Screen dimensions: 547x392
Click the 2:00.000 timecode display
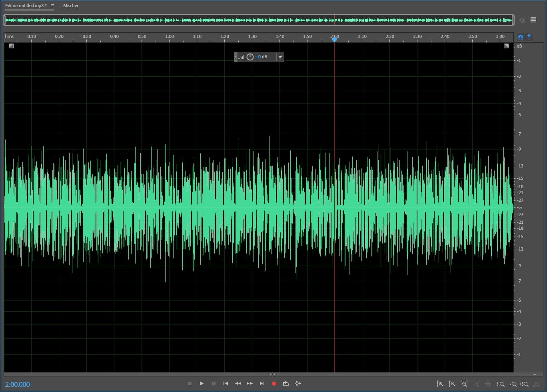click(x=18, y=384)
